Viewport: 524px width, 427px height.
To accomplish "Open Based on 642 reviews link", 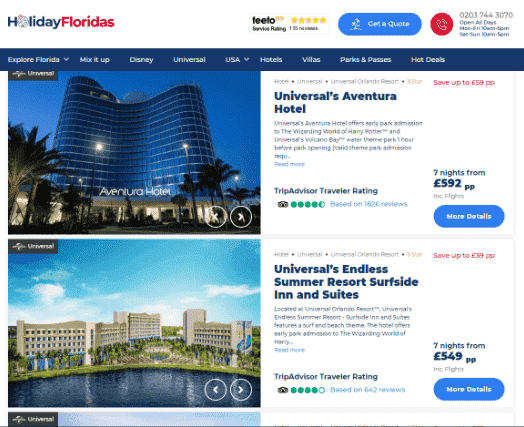I will [367, 390].
